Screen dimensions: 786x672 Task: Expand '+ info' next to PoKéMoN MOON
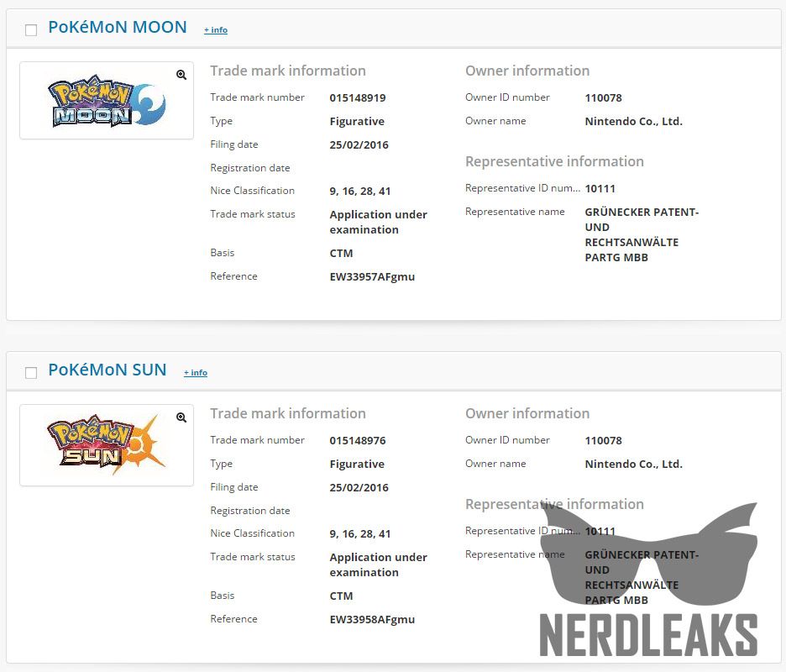216,30
